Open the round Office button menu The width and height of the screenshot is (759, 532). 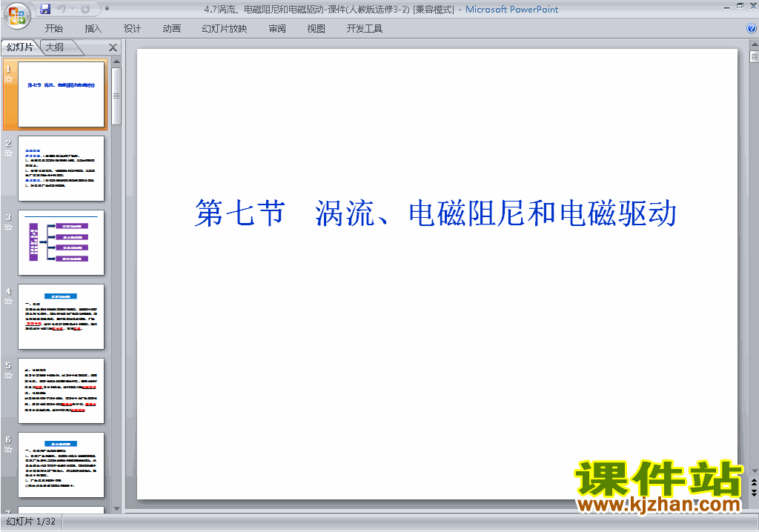17,16
